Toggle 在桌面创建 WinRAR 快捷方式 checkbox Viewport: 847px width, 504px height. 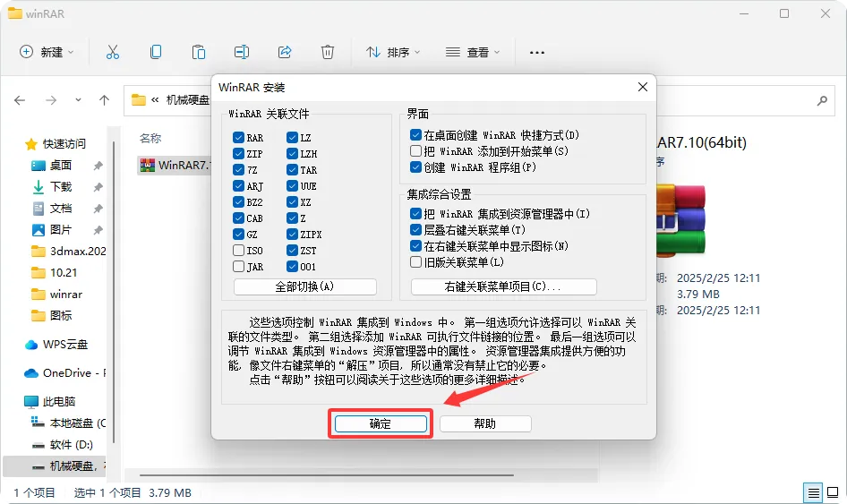pyautogui.click(x=415, y=134)
